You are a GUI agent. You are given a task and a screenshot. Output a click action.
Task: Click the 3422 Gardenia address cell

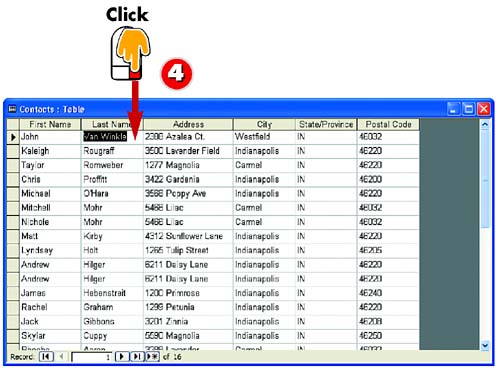pos(188,179)
